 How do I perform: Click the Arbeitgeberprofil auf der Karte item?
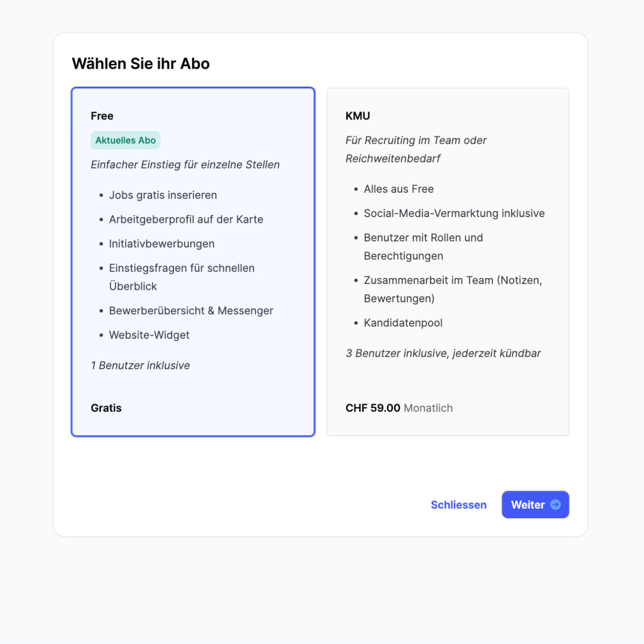[x=186, y=219]
